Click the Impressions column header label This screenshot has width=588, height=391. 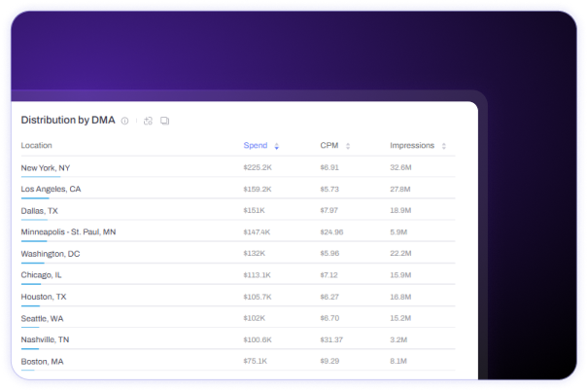point(412,146)
